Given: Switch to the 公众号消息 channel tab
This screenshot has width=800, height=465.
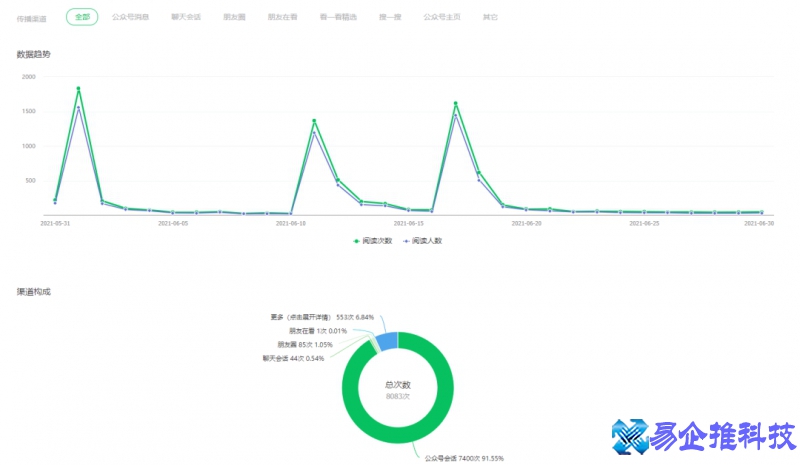Looking at the screenshot, I should click(131, 17).
